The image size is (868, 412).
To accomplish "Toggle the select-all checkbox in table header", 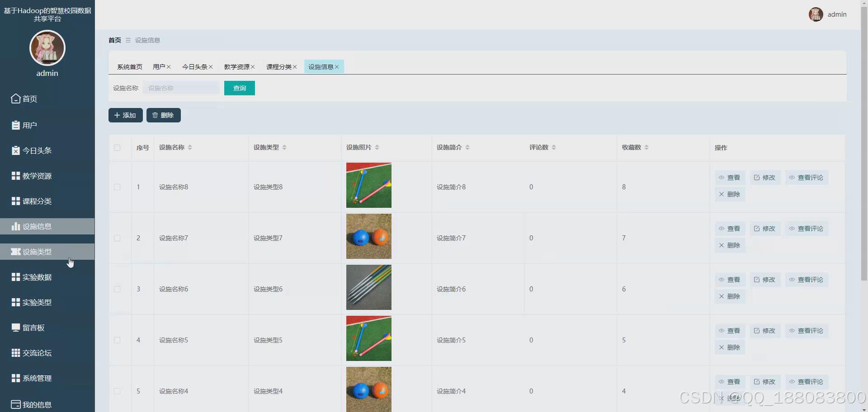I will 117,148.
